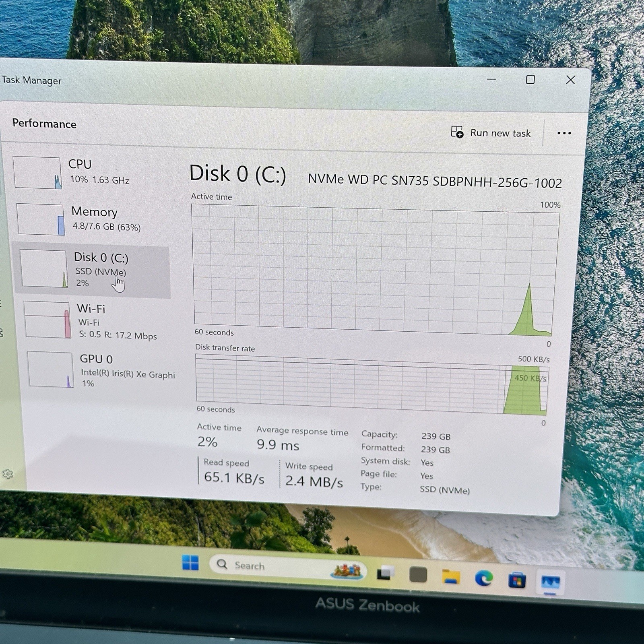644x644 pixels.
Task: Click the gray app icon beside Task View
Action: (418, 574)
